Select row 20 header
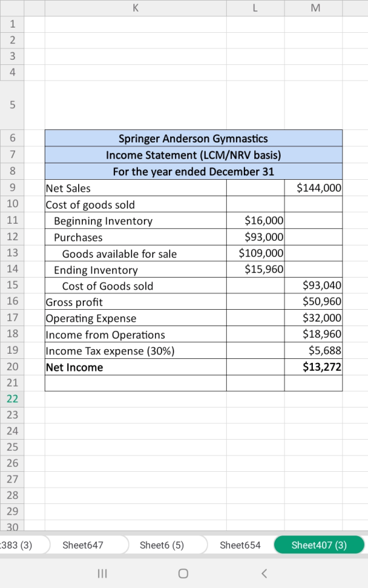This screenshot has height=588, width=368. [12, 366]
